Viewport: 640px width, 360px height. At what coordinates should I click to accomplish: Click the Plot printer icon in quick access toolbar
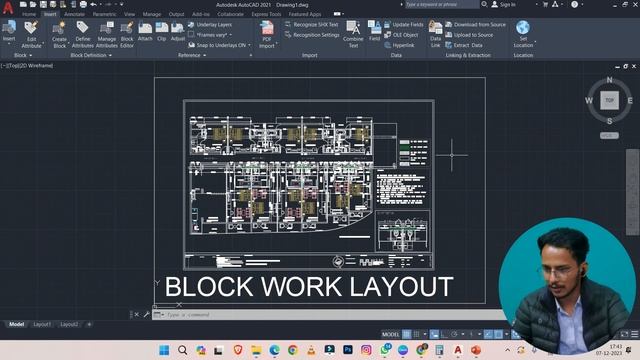pos(83,4)
